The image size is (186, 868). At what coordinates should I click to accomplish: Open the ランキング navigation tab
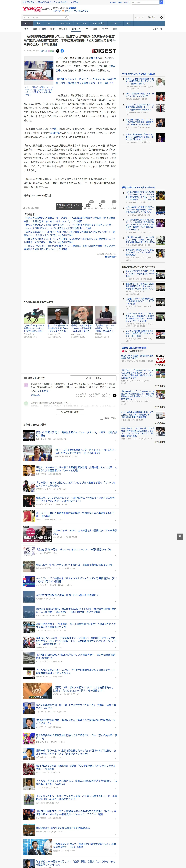115,23
